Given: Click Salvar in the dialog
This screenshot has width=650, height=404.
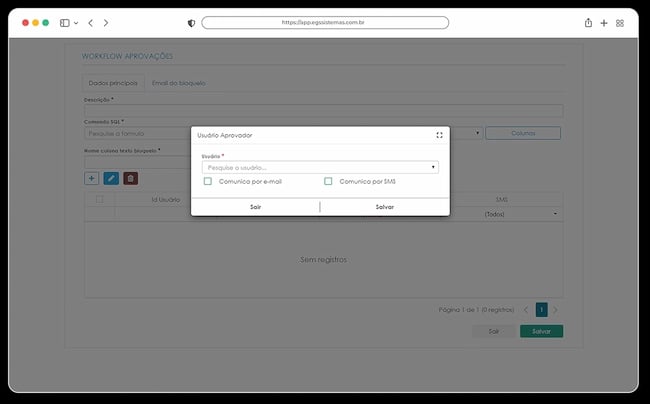Looking at the screenshot, I should pyautogui.click(x=385, y=207).
